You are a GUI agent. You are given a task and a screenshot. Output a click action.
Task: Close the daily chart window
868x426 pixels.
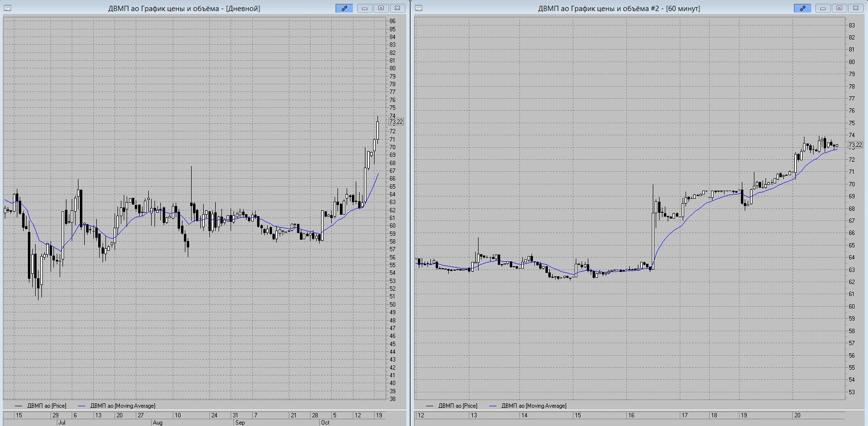(397, 8)
